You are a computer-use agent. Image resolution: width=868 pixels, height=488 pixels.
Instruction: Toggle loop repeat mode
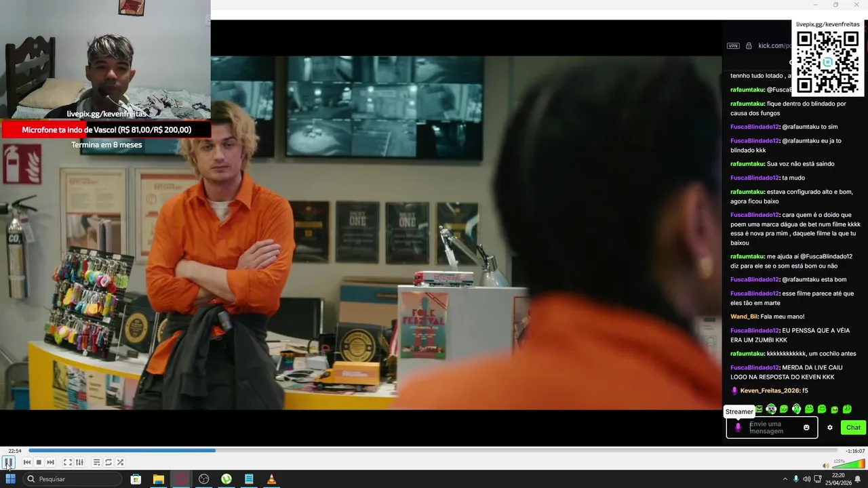click(x=108, y=462)
